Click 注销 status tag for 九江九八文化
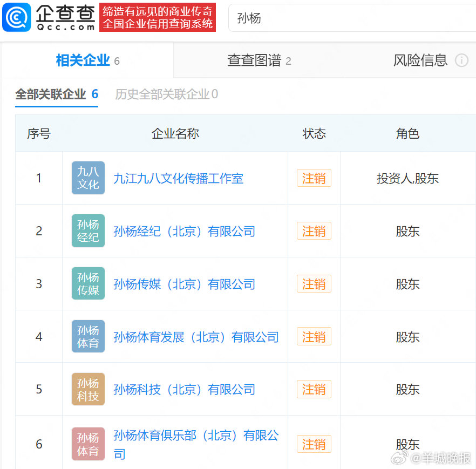Screen dimensions: 476x469 pyautogui.click(x=314, y=178)
